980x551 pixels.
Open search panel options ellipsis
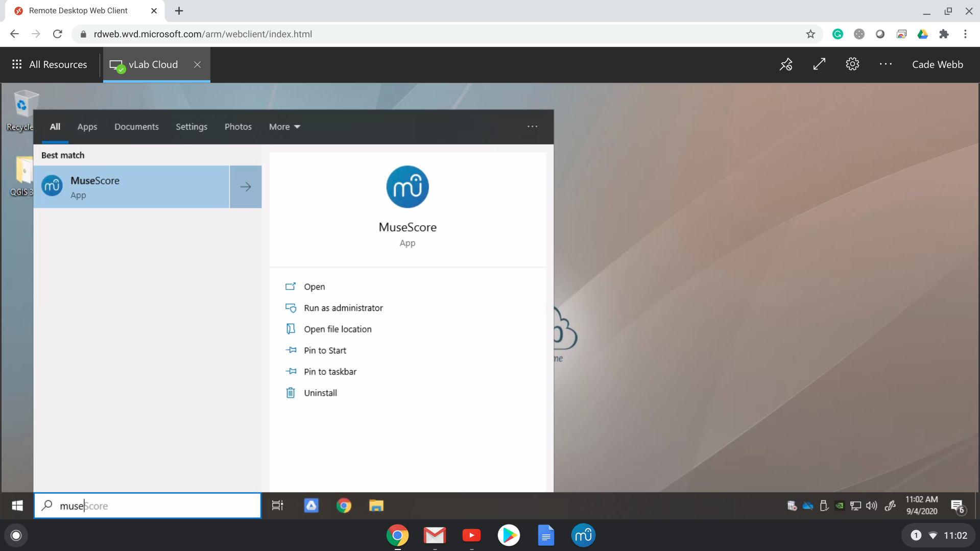click(532, 127)
